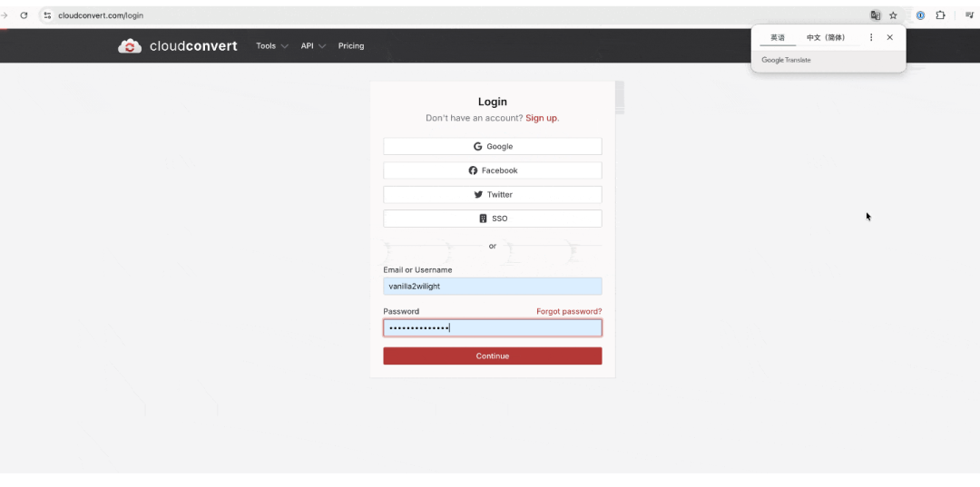The image size is (980, 487).
Task: Bookmark this page with the star icon
Action: click(x=893, y=15)
